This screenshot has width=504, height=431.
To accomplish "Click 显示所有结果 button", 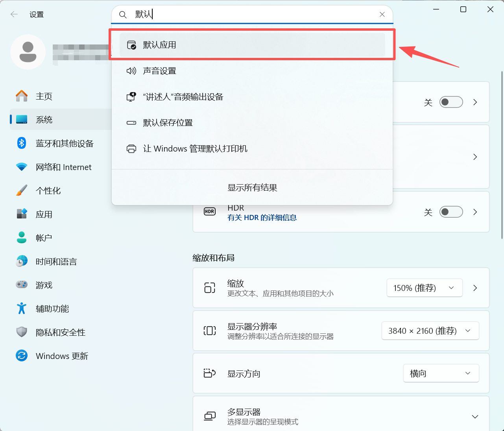I will click(252, 188).
